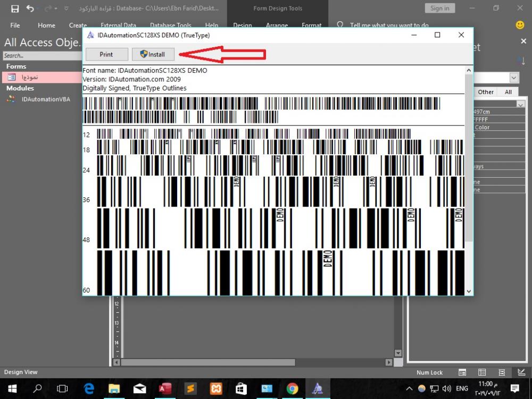Click the font preview scroll down arrow

coord(469,291)
